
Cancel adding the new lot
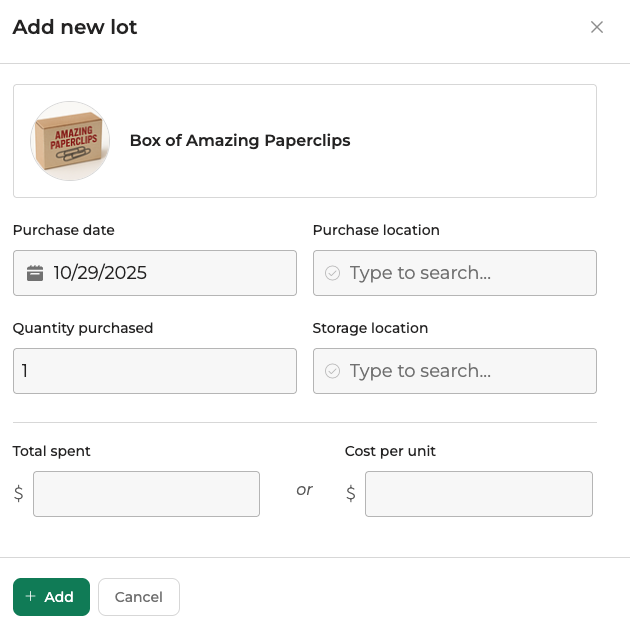139,597
